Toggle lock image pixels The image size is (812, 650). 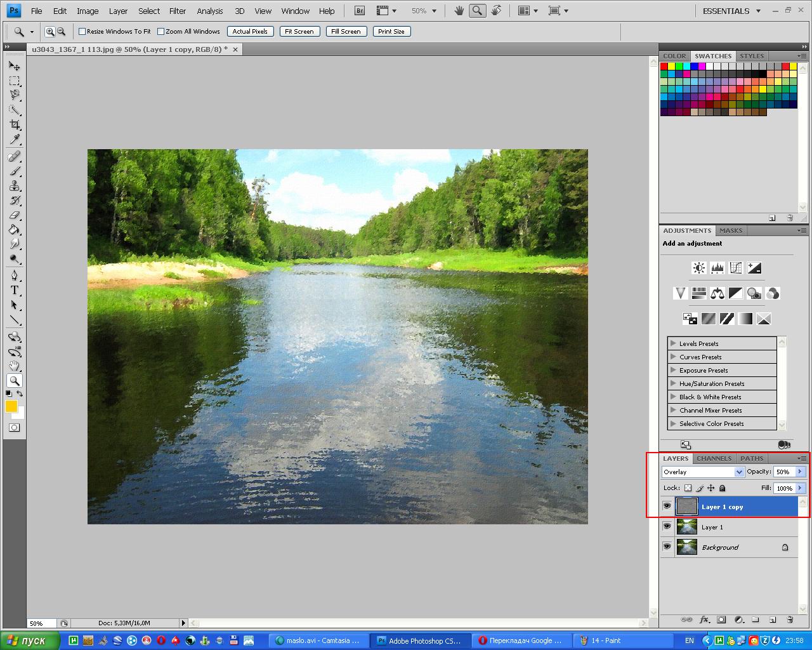[700, 488]
